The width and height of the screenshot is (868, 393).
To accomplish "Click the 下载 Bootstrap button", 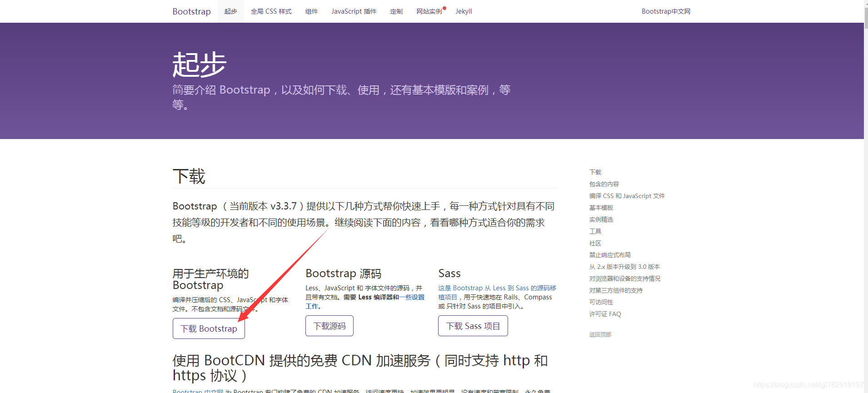I will (209, 328).
